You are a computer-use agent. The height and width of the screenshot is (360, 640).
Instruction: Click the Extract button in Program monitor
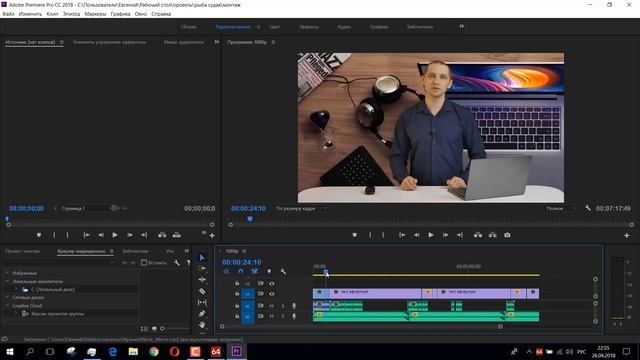tap(493, 235)
